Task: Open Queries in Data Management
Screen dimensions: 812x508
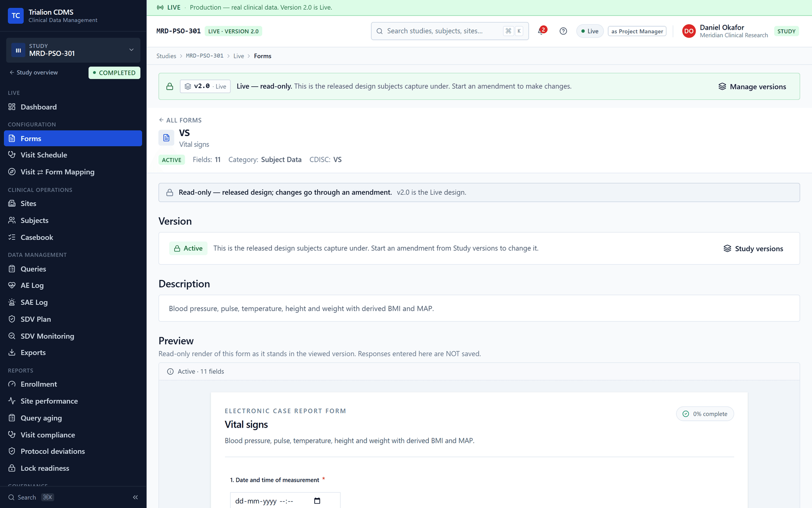Action: tap(73, 269)
